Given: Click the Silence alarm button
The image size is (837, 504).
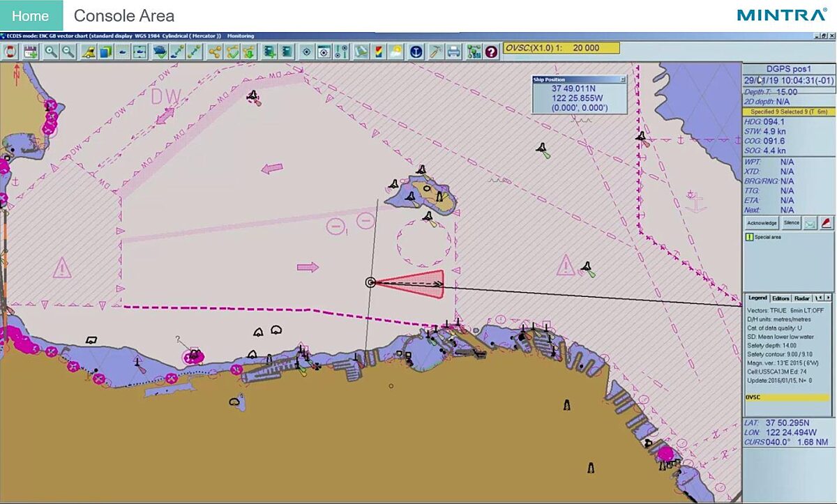Looking at the screenshot, I should pos(791,223).
